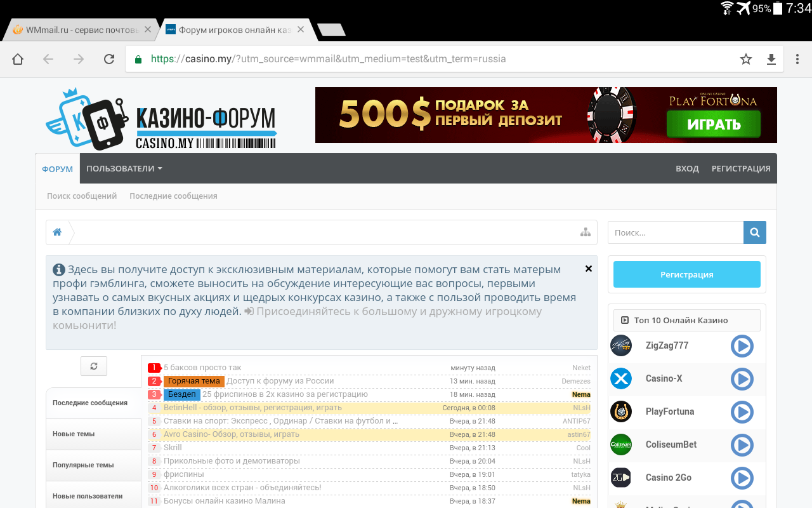Click username Demezes
The image size is (812, 508).
(576, 381)
